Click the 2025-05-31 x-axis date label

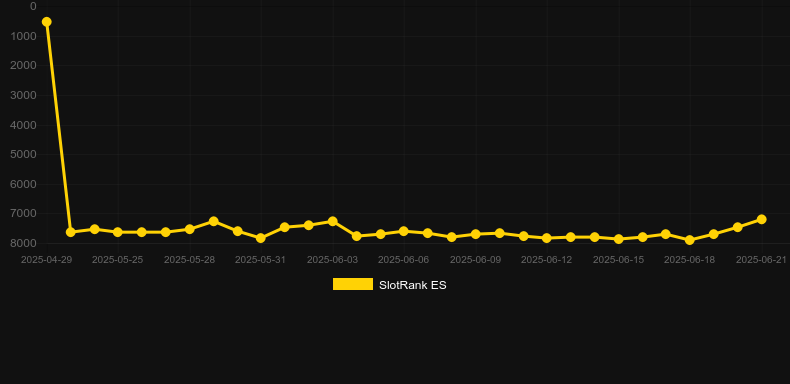tap(260, 260)
